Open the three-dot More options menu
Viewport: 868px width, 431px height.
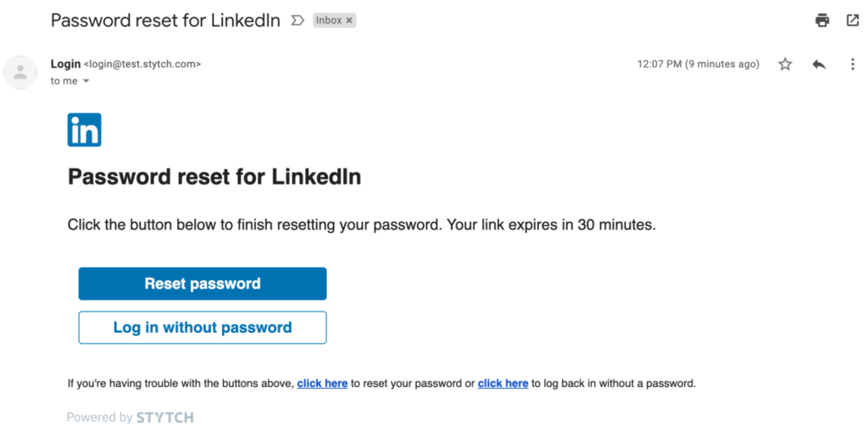[x=853, y=64]
